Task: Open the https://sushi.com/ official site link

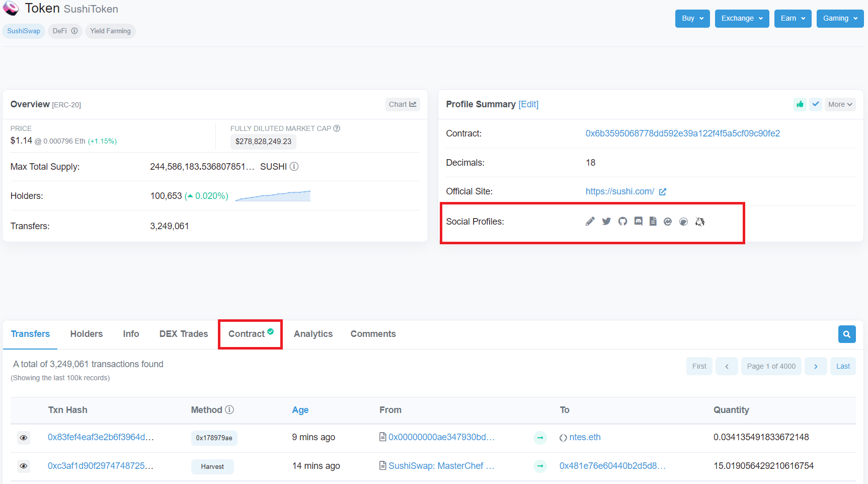Action: point(620,191)
